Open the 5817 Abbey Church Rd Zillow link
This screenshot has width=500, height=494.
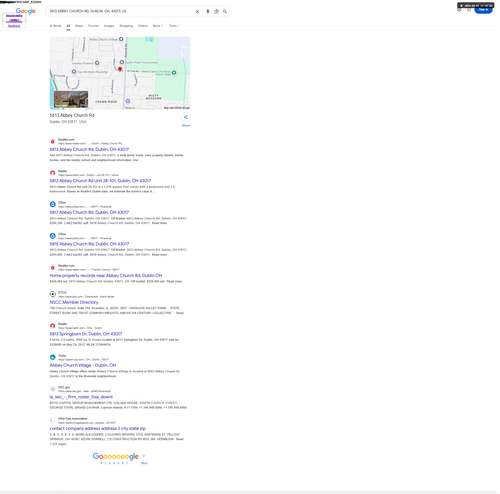coord(89,212)
